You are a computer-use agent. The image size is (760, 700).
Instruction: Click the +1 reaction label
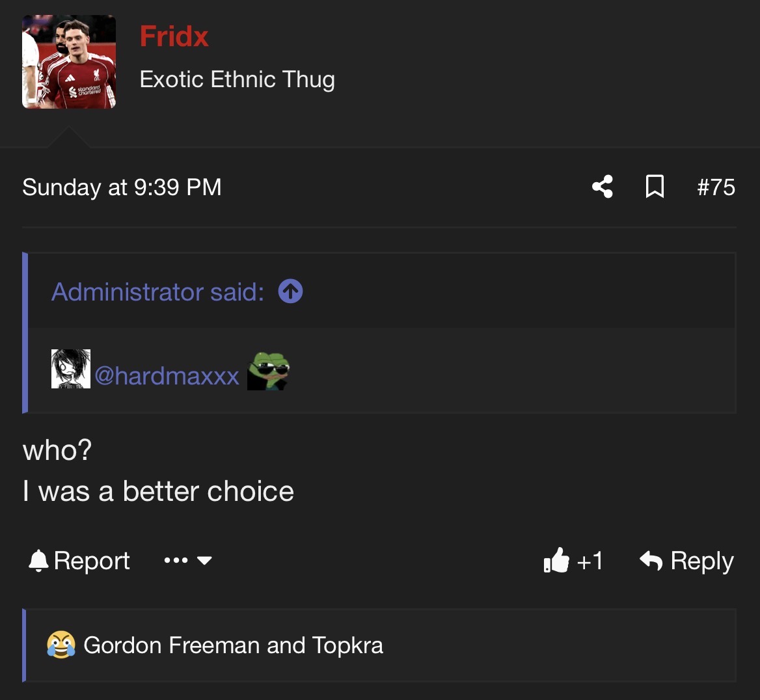tap(590, 561)
